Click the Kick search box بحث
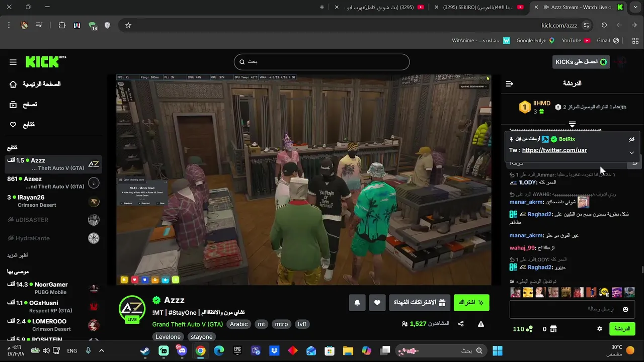 [x=321, y=62]
